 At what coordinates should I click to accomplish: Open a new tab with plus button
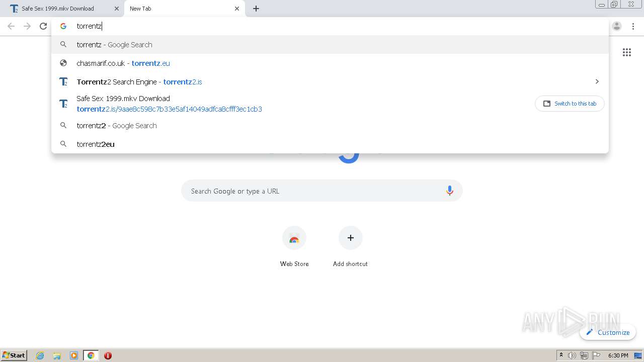pyautogui.click(x=256, y=9)
